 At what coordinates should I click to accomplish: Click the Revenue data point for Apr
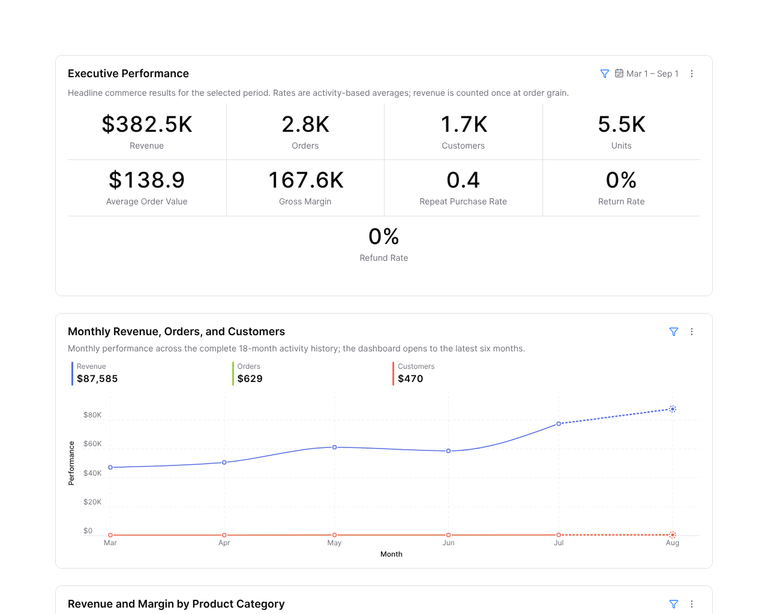(224, 462)
